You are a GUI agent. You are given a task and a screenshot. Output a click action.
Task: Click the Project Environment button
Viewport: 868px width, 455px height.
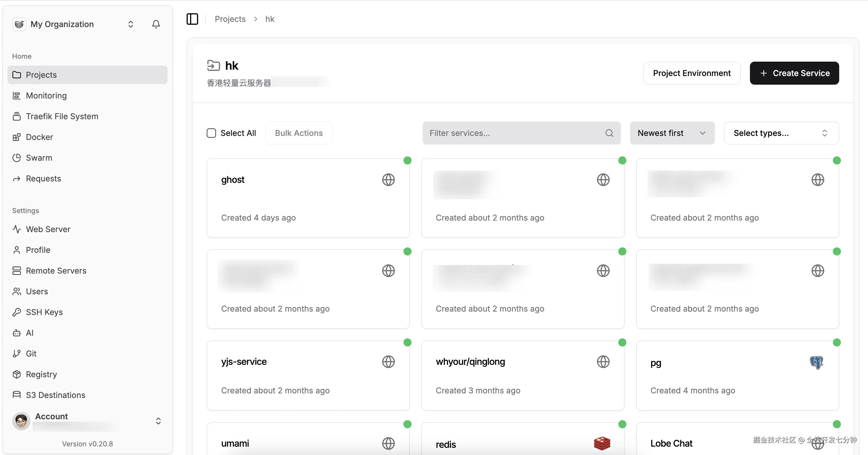tap(691, 73)
